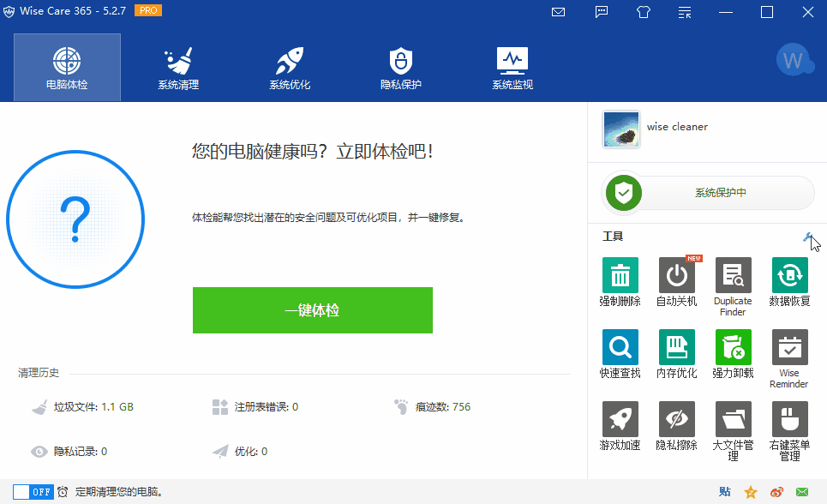Switch to the 隐私保护 tab

tap(400, 67)
